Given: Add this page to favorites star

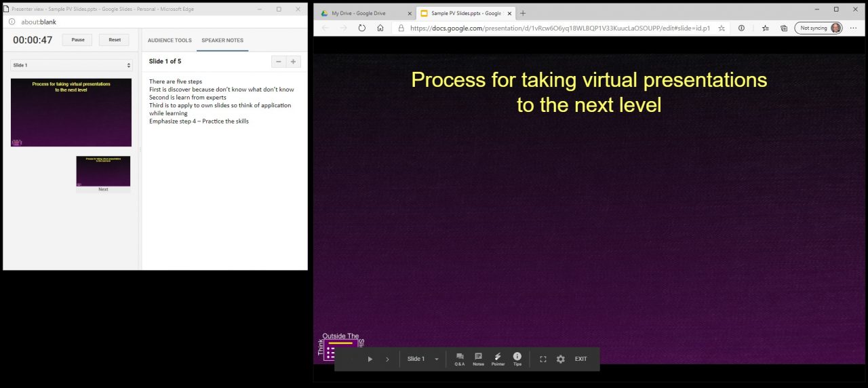Looking at the screenshot, I should click(x=722, y=28).
